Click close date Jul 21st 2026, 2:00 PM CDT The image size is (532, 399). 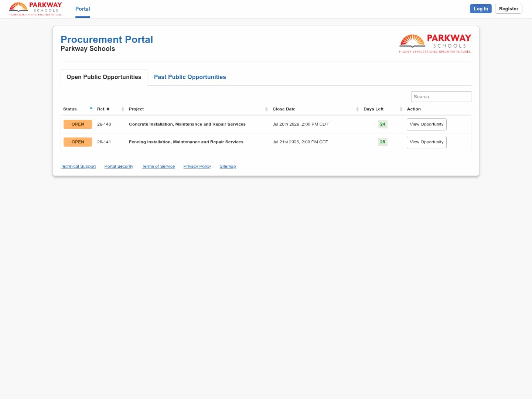click(x=300, y=142)
